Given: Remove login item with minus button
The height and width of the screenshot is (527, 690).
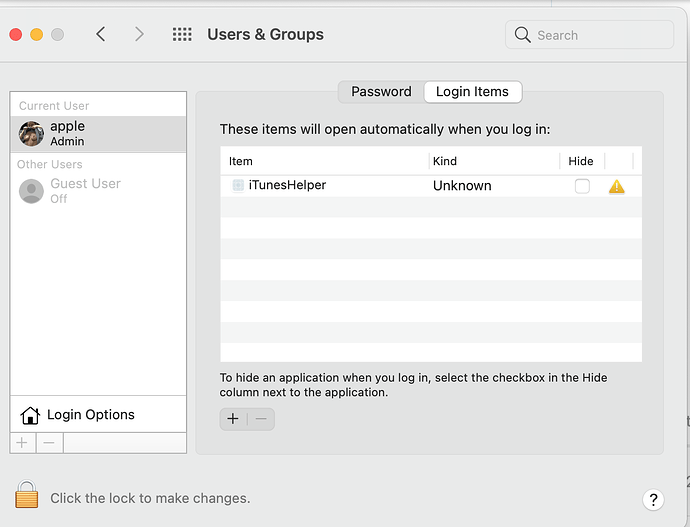Looking at the screenshot, I should point(261,419).
